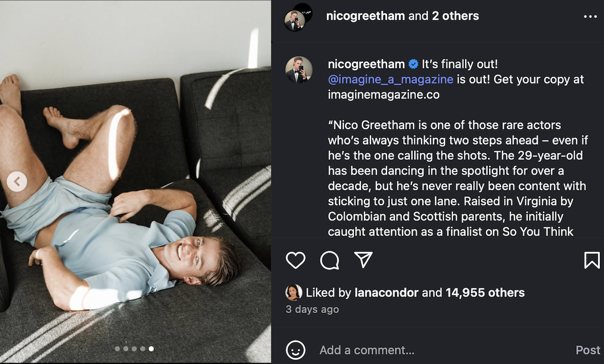604x364 pixels.
Task: Open nicogreetham's profile from the post header
Action: coord(365,16)
